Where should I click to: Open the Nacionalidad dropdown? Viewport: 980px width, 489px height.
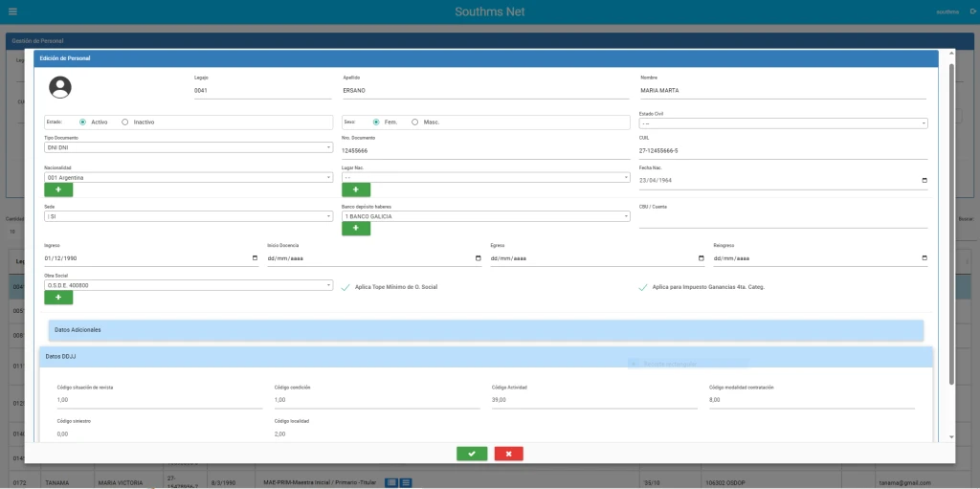point(189,178)
